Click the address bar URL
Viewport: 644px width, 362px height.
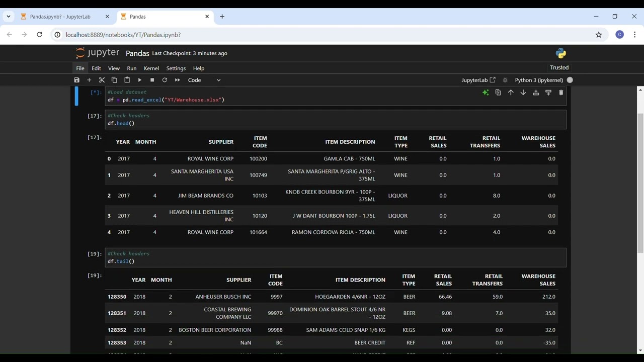click(123, 35)
